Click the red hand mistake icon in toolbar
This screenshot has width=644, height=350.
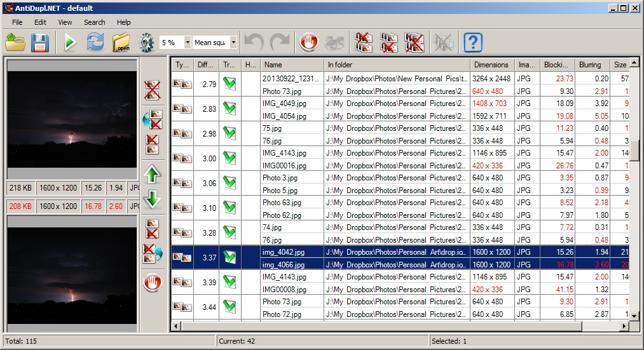pyautogui.click(x=309, y=43)
